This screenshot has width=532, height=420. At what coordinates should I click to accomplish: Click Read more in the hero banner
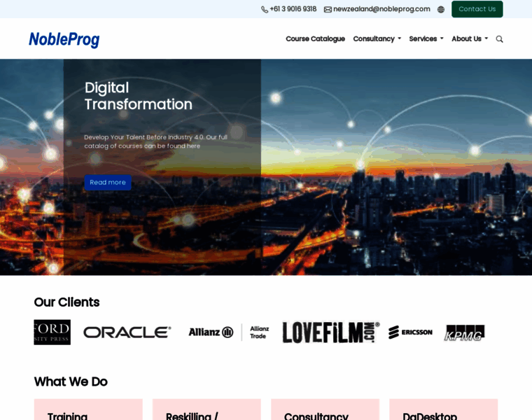(x=108, y=183)
